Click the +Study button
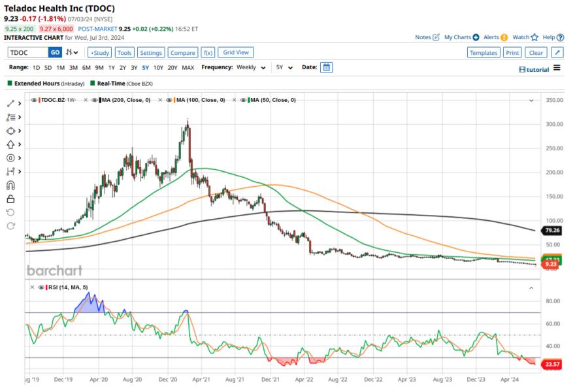This screenshot has height=392, width=575. tap(100, 52)
